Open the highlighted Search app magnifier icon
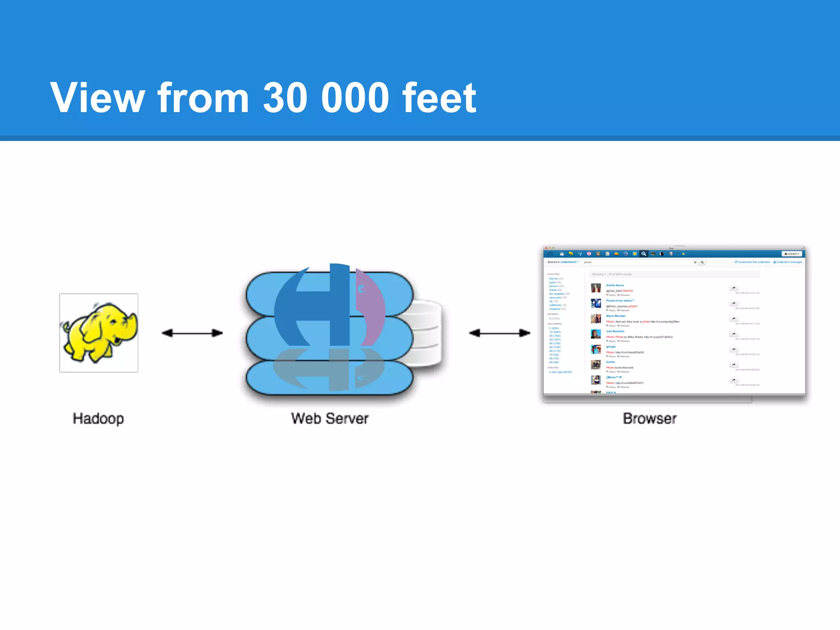 click(644, 254)
